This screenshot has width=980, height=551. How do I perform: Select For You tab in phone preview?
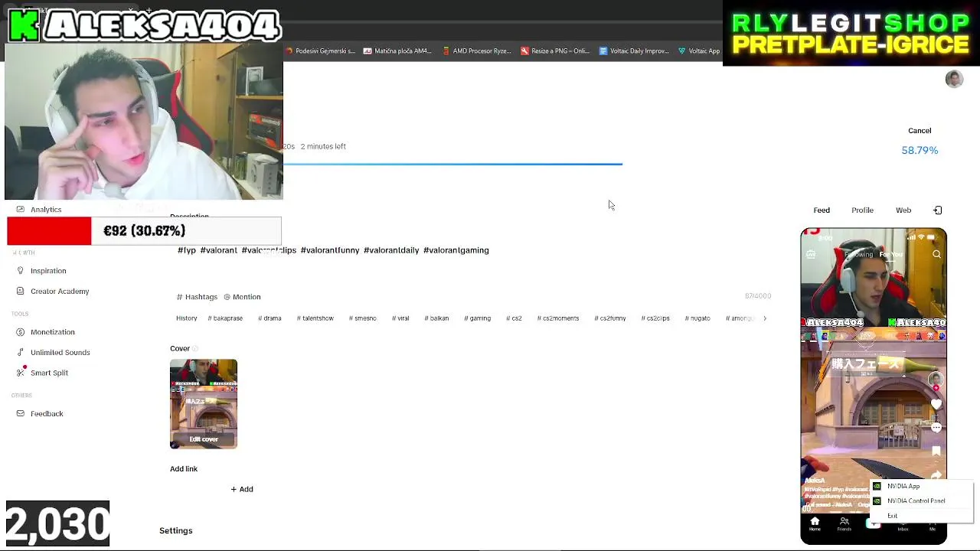tap(891, 255)
